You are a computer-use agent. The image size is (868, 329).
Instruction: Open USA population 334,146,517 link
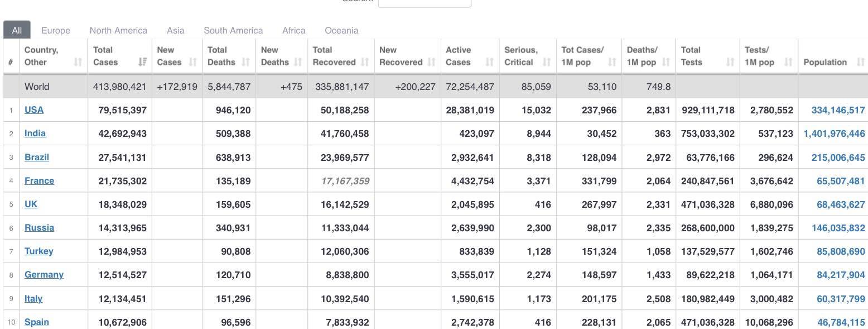click(x=838, y=110)
